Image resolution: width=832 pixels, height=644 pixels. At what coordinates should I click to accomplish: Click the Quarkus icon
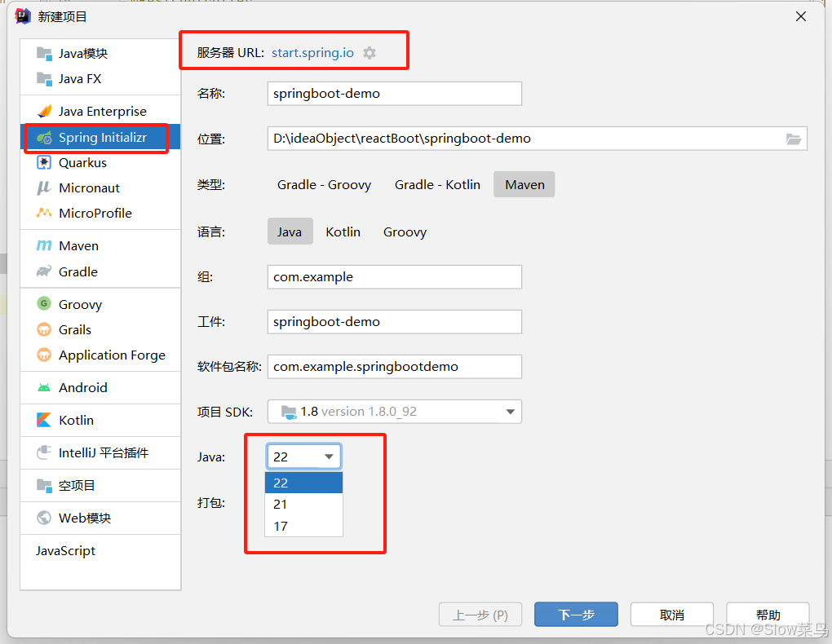click(44, 162)
